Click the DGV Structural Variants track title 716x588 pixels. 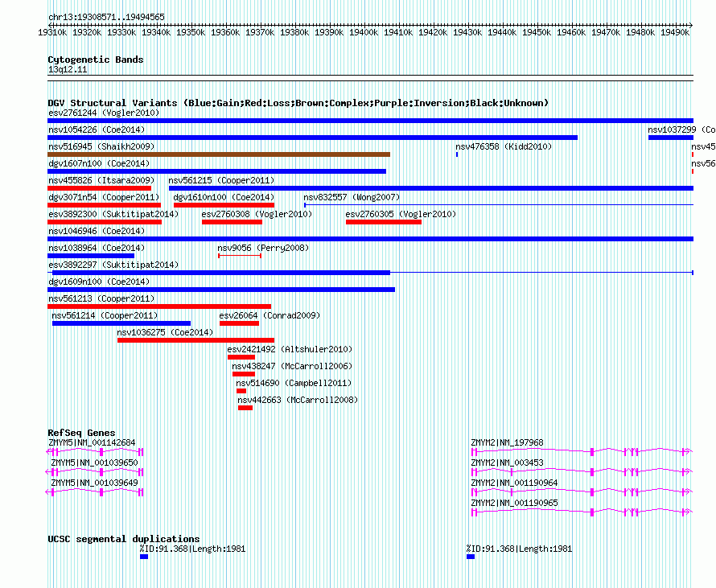298,103
